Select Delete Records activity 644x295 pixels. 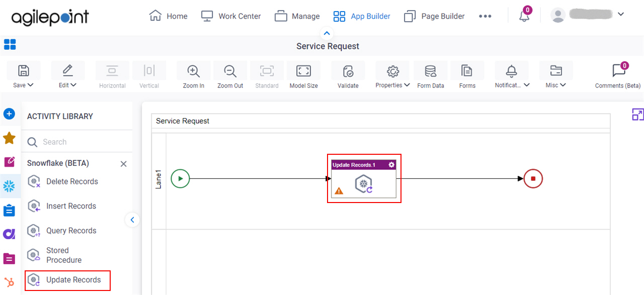pos(63,181)
